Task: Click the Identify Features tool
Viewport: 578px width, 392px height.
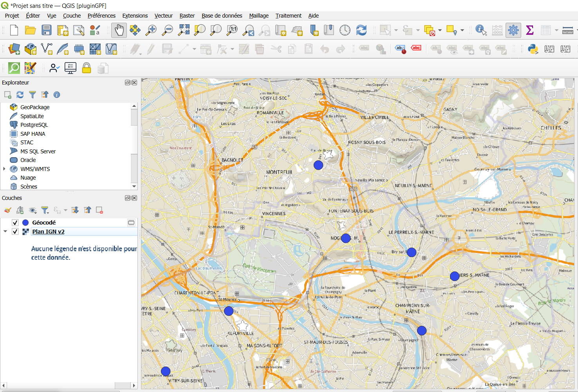Action: click(x=481, y=30)
